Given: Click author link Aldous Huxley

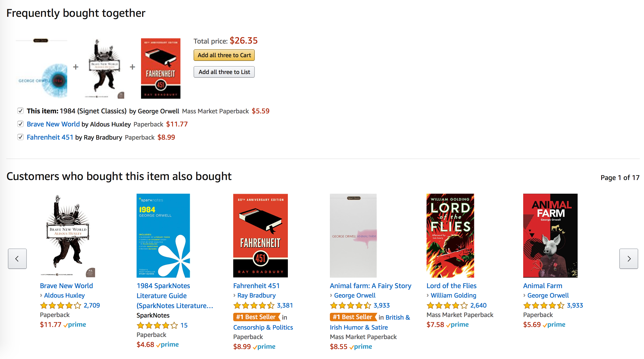Looking at the screenshot, I should tap(64, 295).
